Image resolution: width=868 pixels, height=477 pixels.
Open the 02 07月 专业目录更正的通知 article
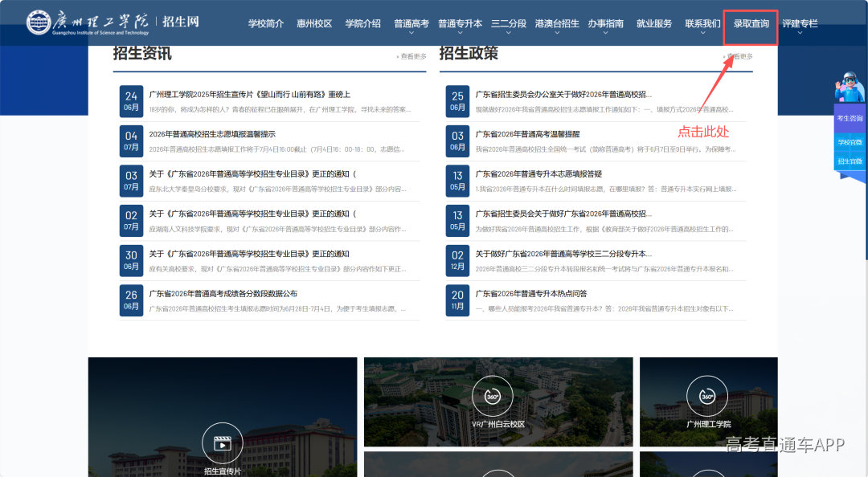252,214
